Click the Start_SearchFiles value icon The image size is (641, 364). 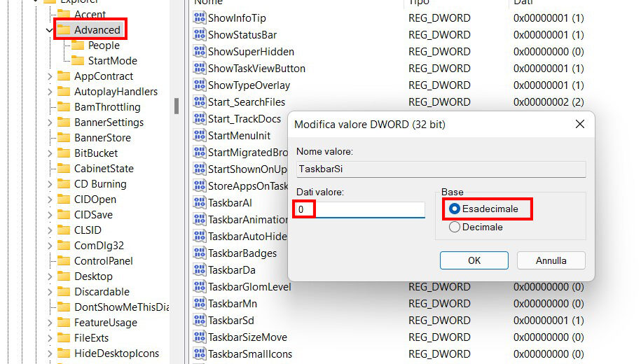tap(200, 101)
